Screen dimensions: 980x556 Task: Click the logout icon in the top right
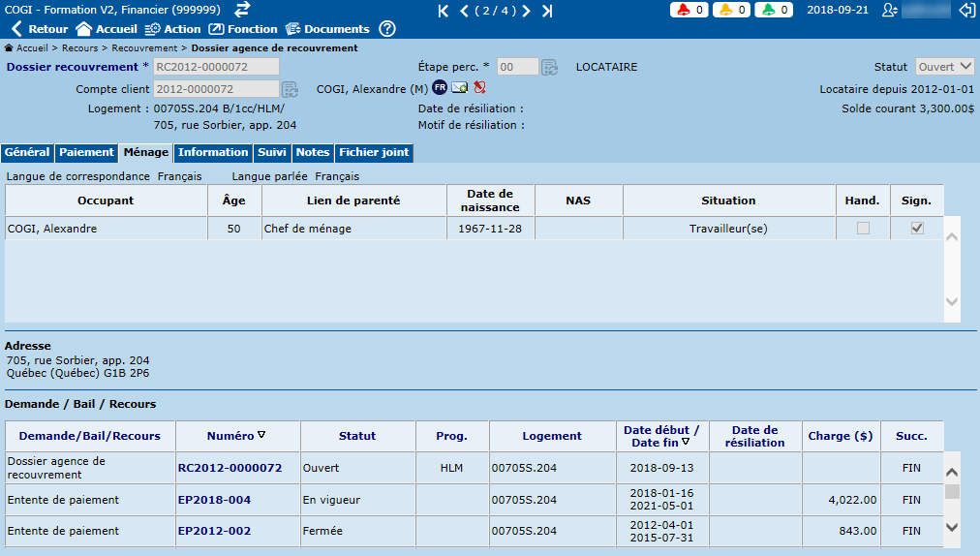[965, 10]
